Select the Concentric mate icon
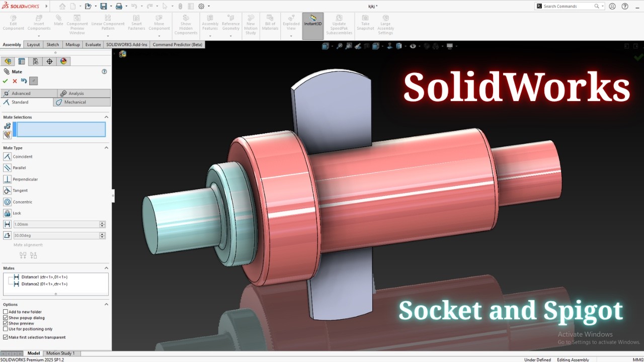Screen dimensions: 644x362 pyautogui.click(x=7, y=202)
